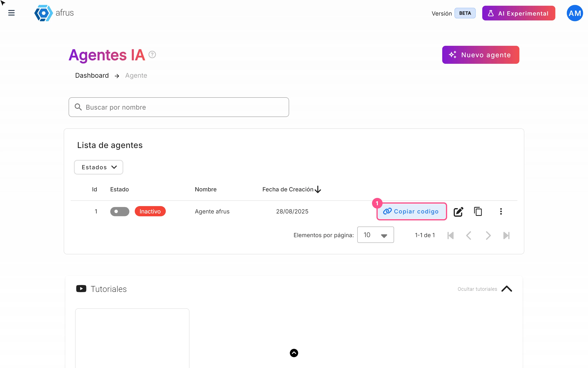The width and height of the screenshot is (588, 368).
Task: Click the Estado column header
Action: click(x=119, y=189)
